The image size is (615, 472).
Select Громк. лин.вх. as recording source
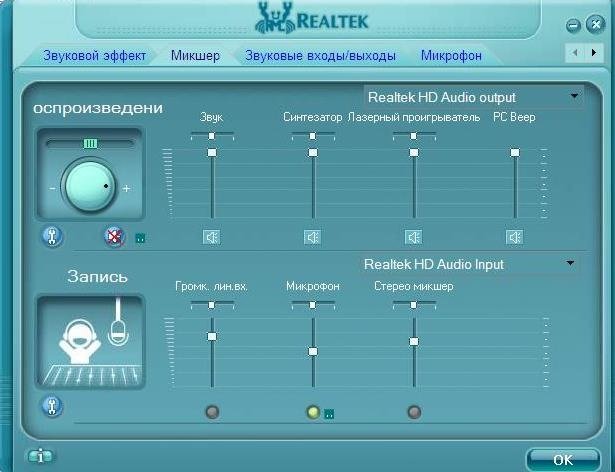point(212,412)
